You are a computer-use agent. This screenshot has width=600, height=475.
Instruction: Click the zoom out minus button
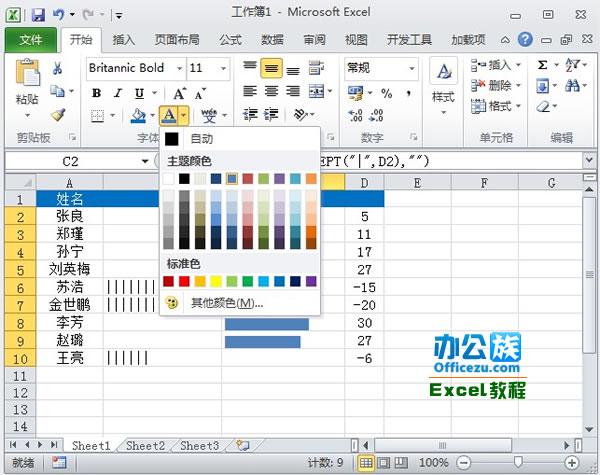463,463
